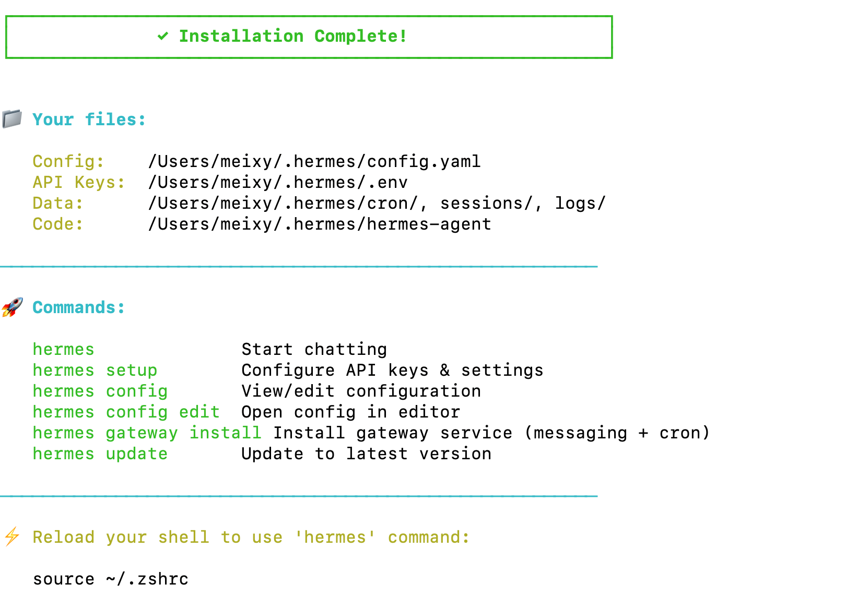
Task: Click the 'Start chatting' description
Action: coord(314,349)
